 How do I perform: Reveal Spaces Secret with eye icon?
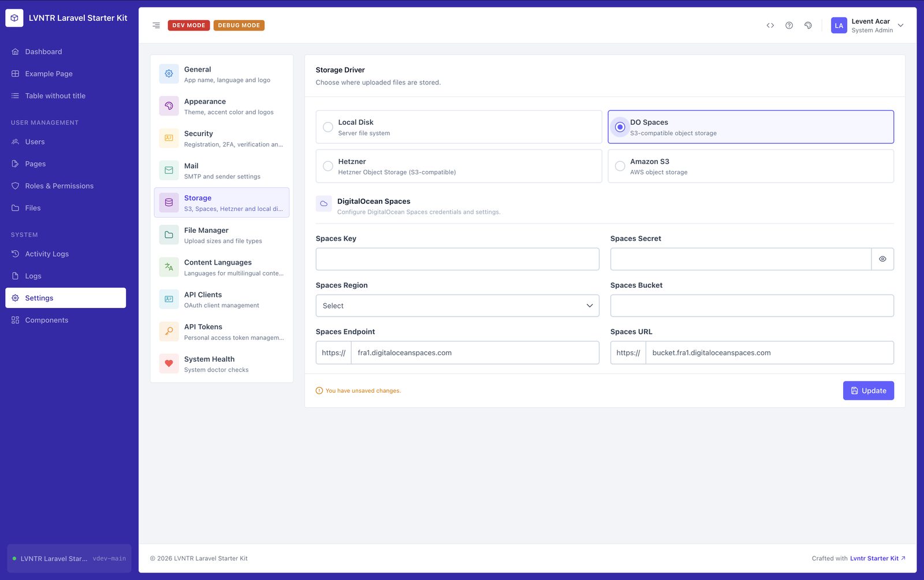tap(882, 259)
